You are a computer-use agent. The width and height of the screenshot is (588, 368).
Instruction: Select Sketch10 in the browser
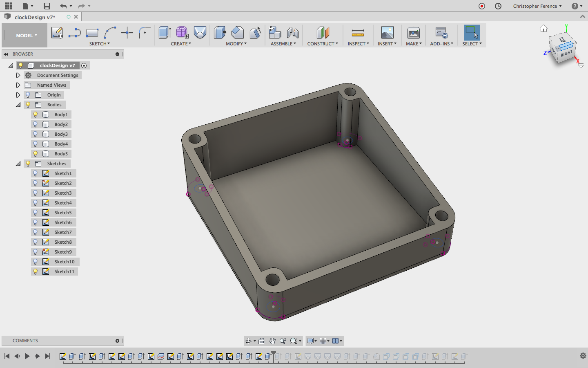pyautogui.click(x=65, y=262)
